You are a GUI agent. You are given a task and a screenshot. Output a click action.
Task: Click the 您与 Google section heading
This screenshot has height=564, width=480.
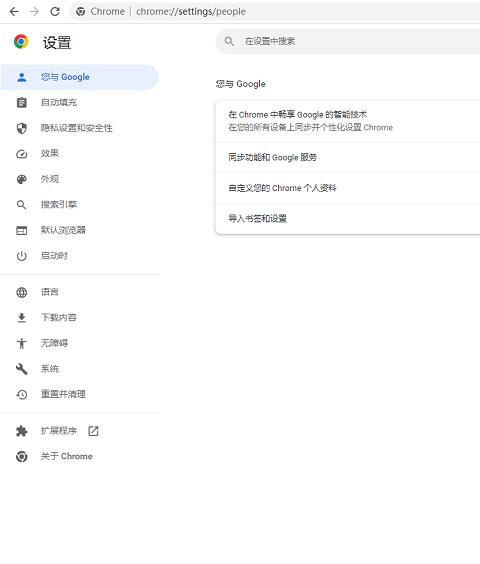[241, 84]
